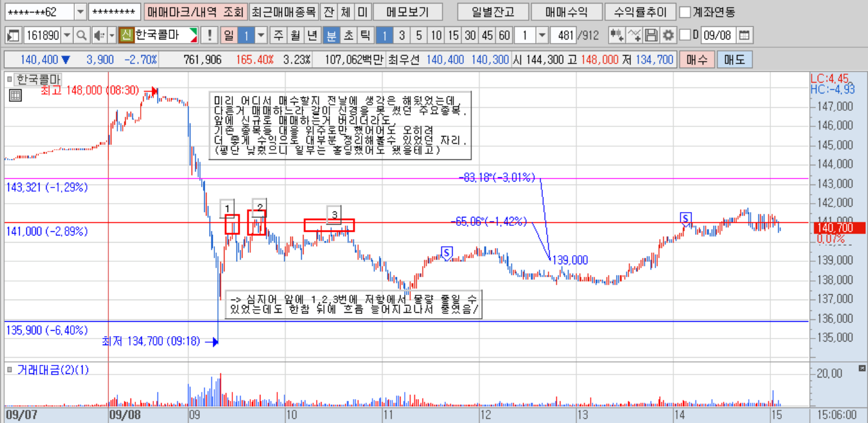Expand the speaker options dropdown arrow
868x423 pixels.
pyautogui.click(x=112, y=35)
